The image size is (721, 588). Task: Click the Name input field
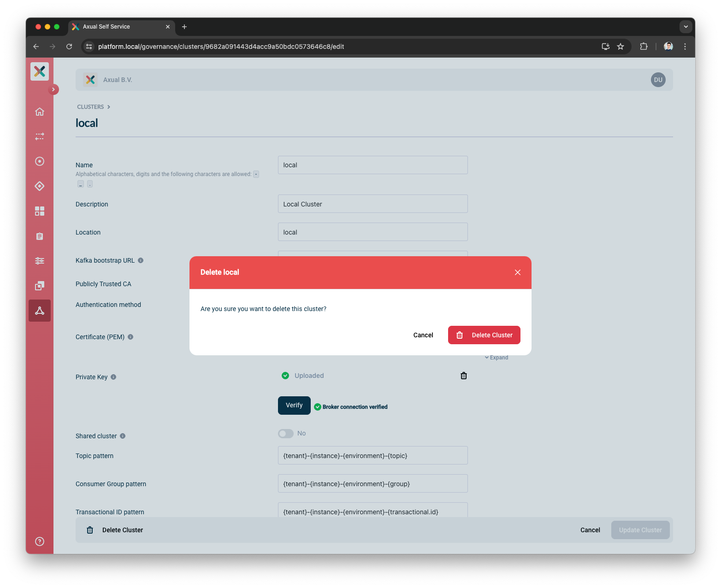pos(372,165)
